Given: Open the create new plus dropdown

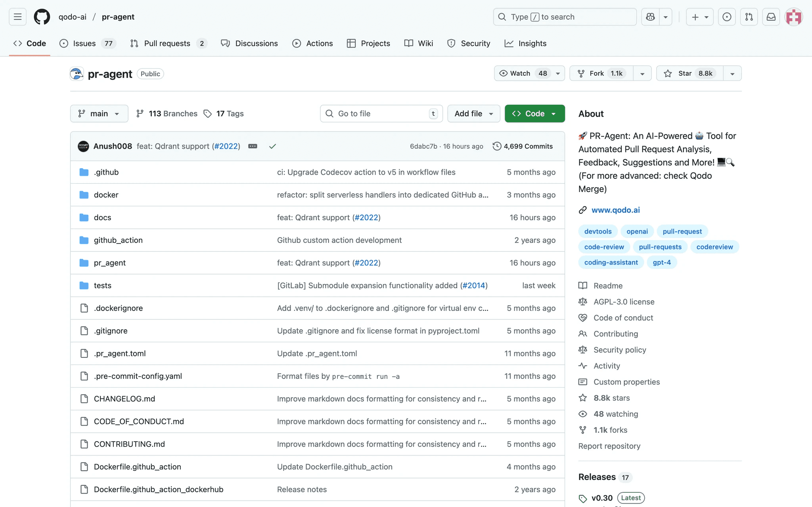Looking at the screenshot, I should click(x=700, y=17).
